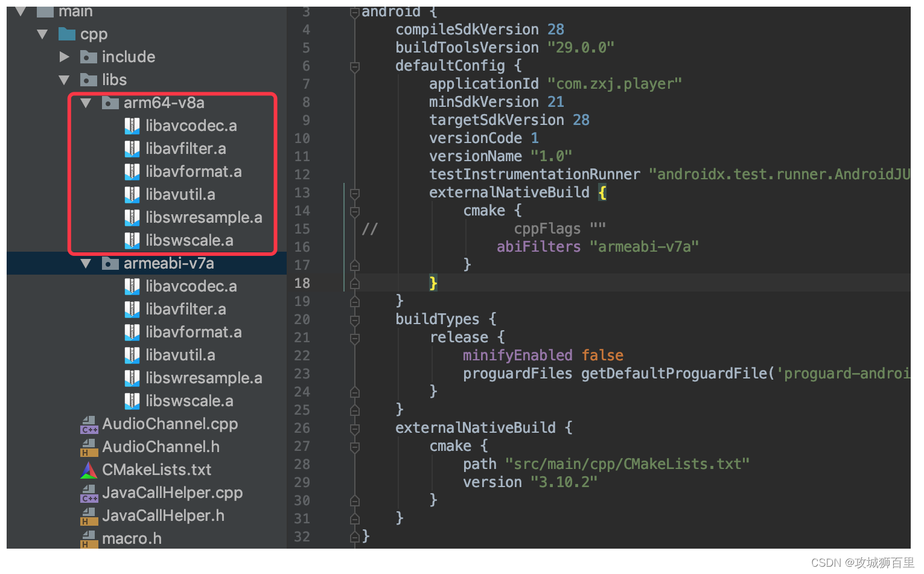Image resolution: width=924 pixels, height=574 pixels.
Task: Click the compileSdkVersion value 28
Action: coord(556,30)
